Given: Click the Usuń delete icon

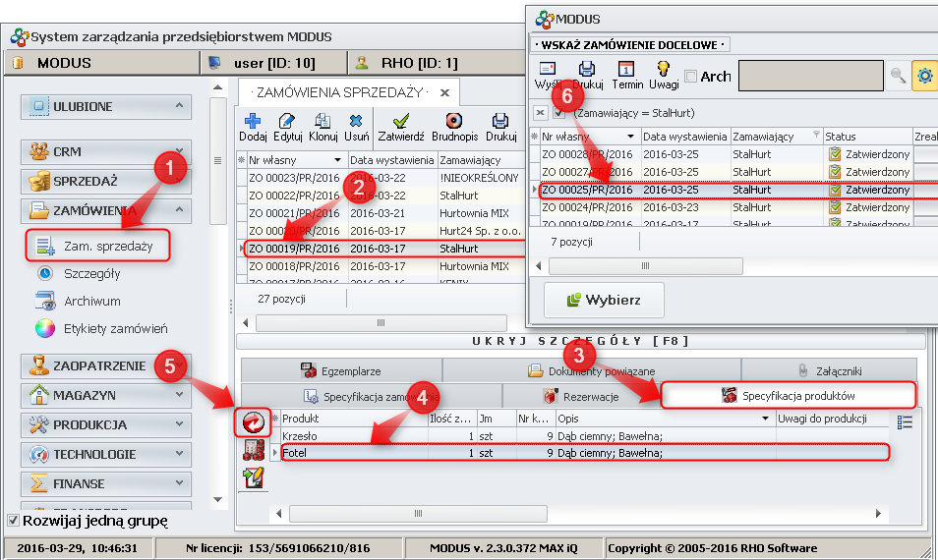Looking at the screenshot, I should (357, 122).
